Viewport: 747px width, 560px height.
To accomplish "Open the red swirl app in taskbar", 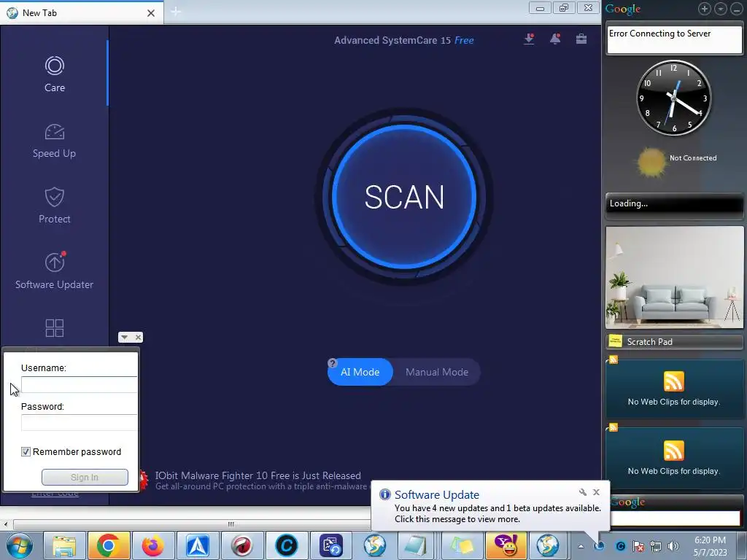I will click(242, 545).
